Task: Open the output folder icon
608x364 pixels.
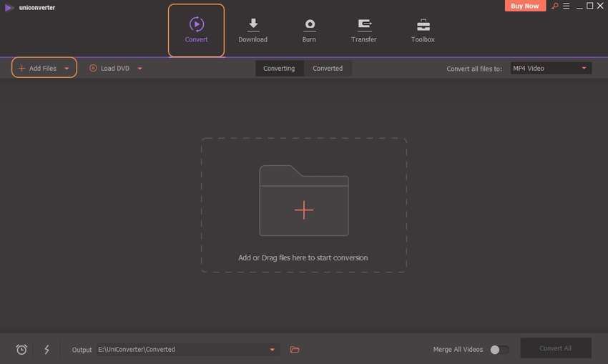Action: [x=295, y=350]
